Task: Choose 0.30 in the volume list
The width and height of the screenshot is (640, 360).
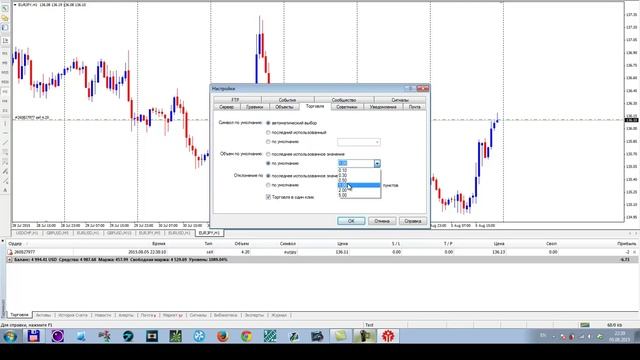Action: coord(359,175)
